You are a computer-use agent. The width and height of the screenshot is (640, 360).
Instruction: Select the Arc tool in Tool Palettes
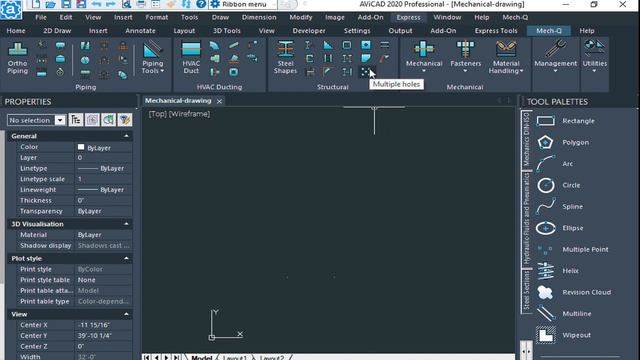pos(555,164)
